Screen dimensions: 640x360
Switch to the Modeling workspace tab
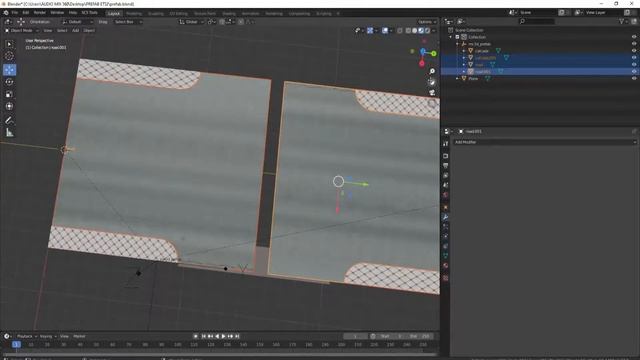[x=134, y=13]
